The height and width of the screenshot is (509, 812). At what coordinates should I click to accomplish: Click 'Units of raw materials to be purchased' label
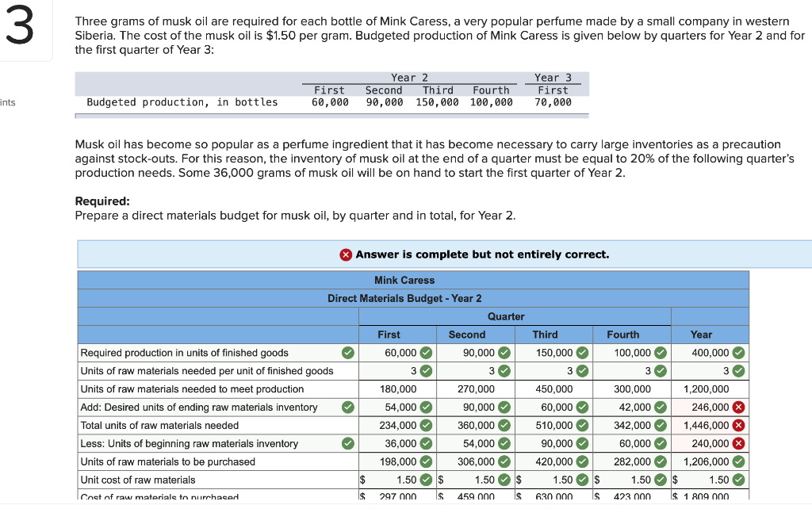tap(168, 461)
